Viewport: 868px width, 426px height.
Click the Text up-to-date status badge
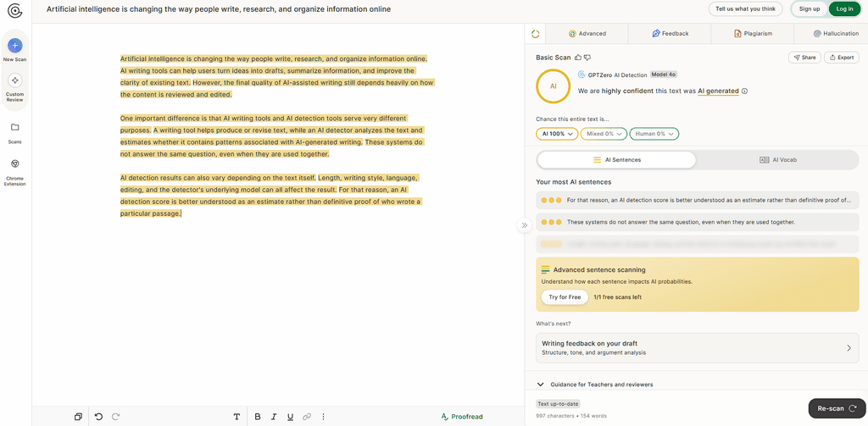[x=558, y=404]
